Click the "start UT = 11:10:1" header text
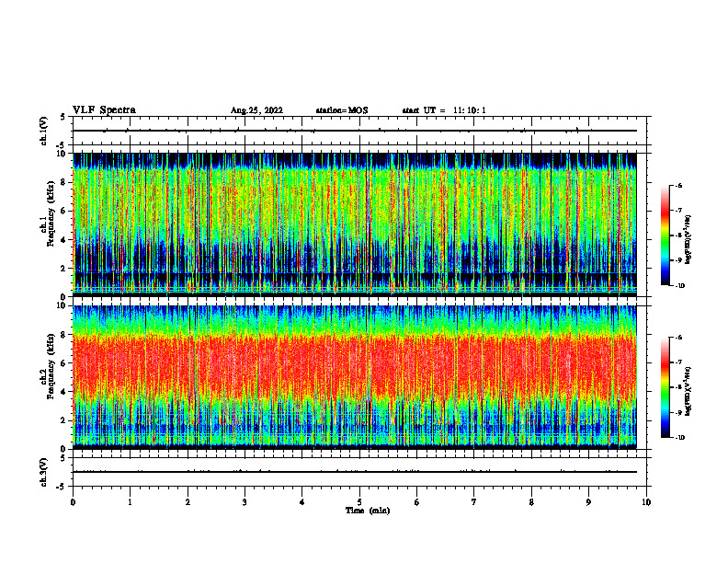This screenshot has height=563, width=728. point(444,110)
